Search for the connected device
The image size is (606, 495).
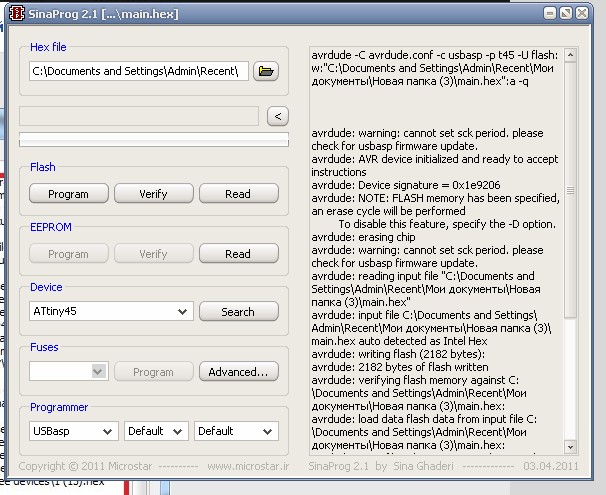click(x=238, y=311)
